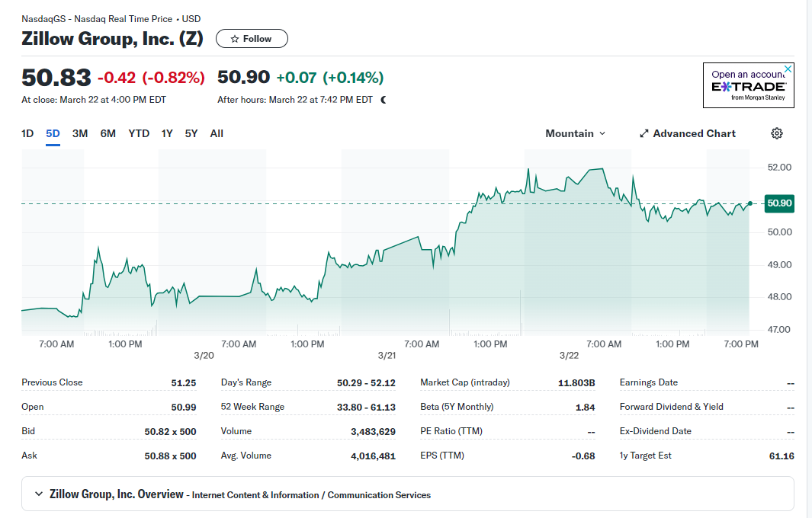Click the +0.07 (+0.14%) change text

tap(330, 78)
